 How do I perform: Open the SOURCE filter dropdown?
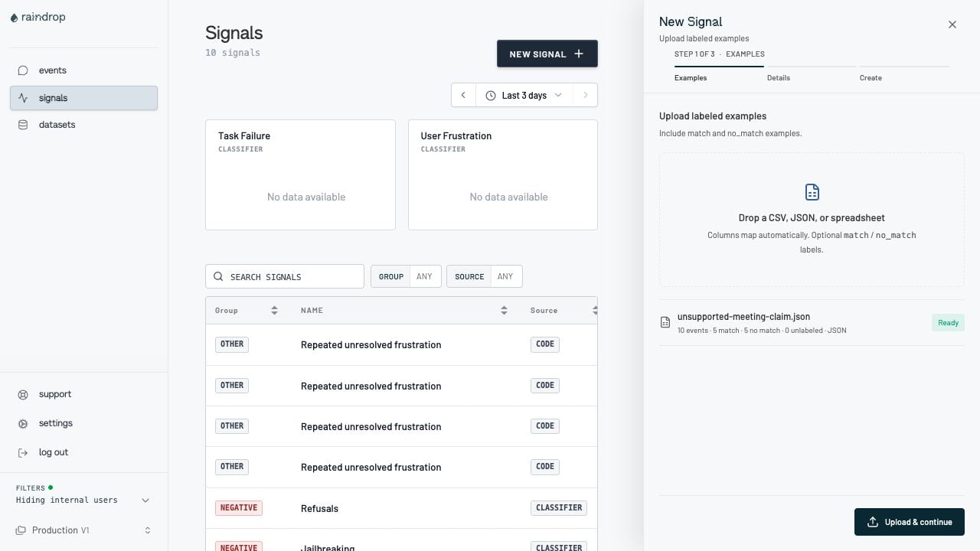click(x=485, y=276)
